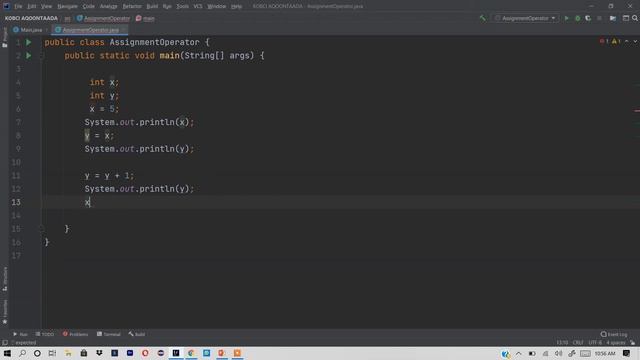Toggle tool window bars icon in status bar corner
This screenshot has height=360, width=640.
coord(4,343)
